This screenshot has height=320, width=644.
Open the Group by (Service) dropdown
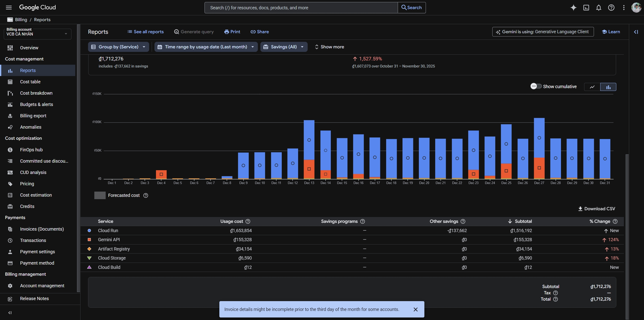tap(118, 47)
